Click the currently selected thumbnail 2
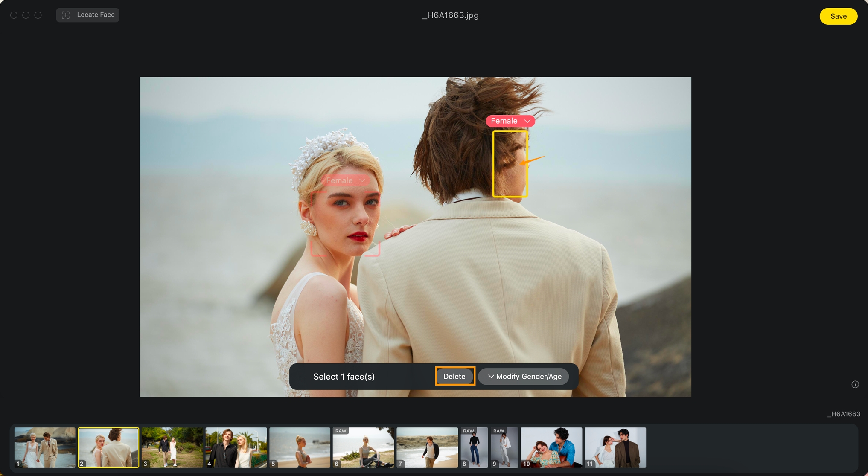 (x=108, y=447)
